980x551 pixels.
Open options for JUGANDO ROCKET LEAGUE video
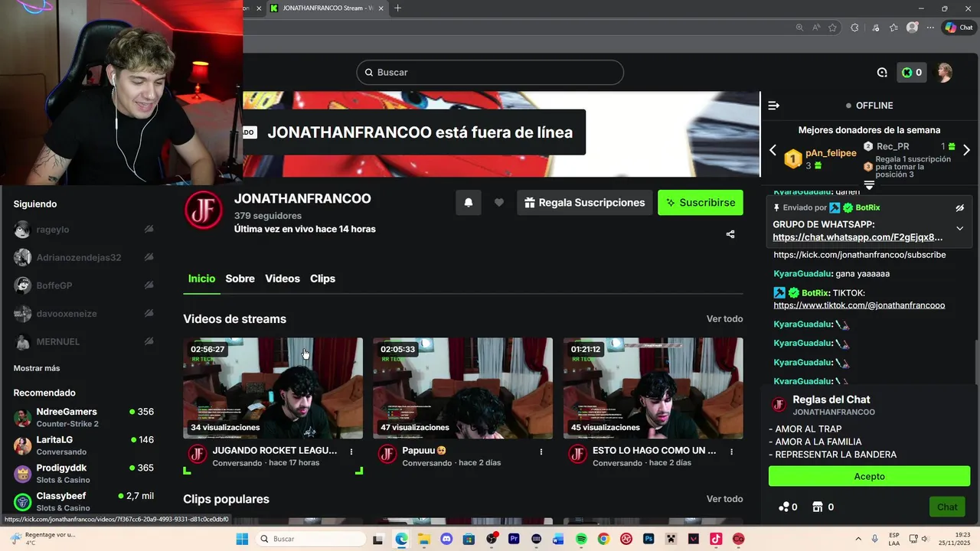(x=351, y=452)
